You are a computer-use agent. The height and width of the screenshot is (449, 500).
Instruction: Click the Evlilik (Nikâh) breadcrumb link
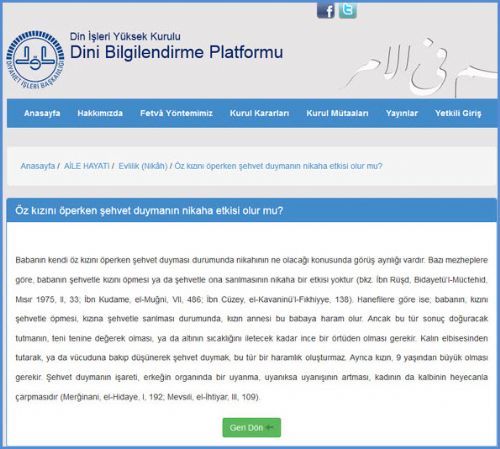coord(143,166)
